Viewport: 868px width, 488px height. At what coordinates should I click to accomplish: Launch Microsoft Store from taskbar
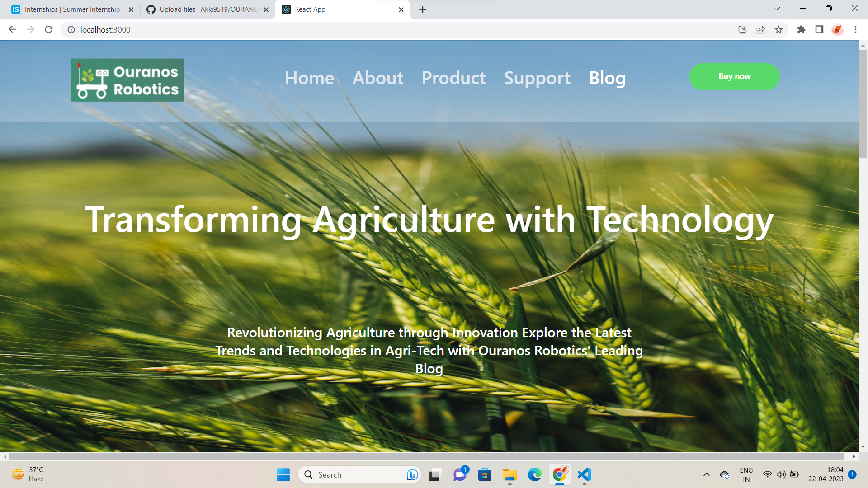(485, 474)
